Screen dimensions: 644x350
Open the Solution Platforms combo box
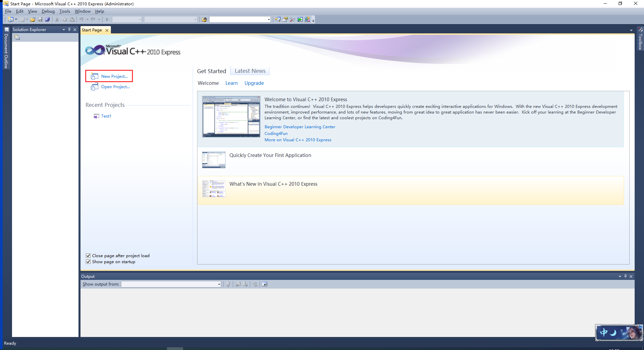171,19
